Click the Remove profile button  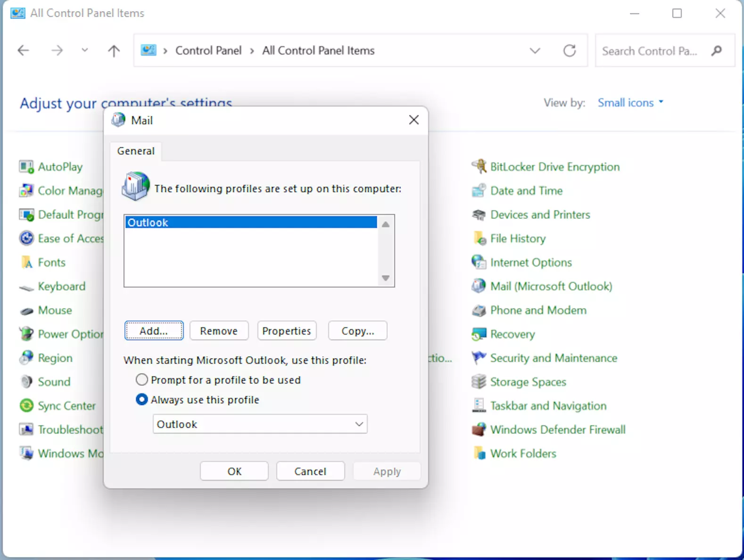219,331
